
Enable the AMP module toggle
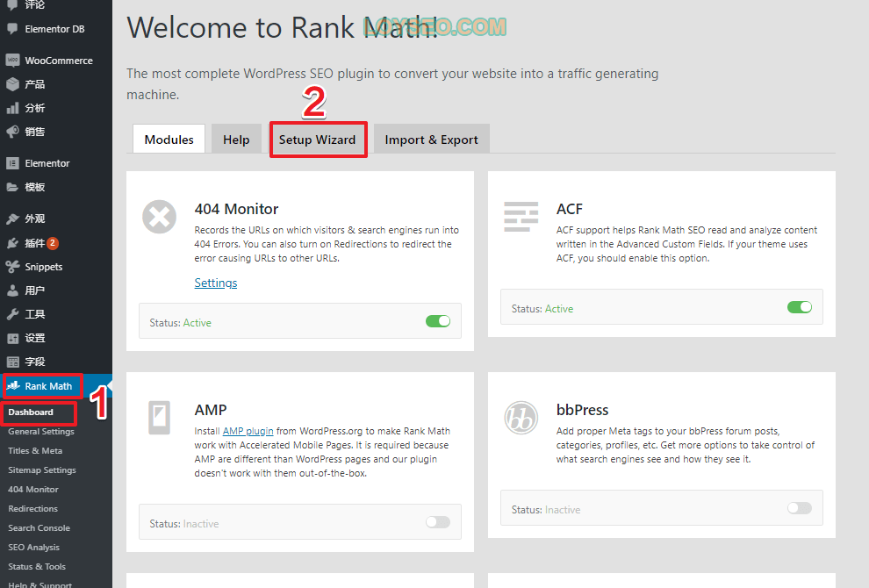click(x=437, y=523)
